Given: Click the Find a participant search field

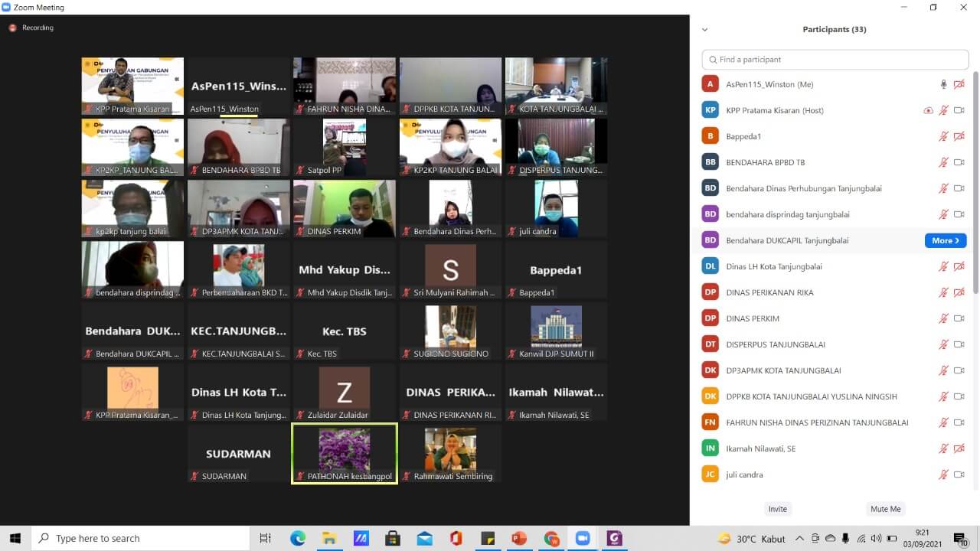Looking at the screenshot, I should tap(835, 60).
